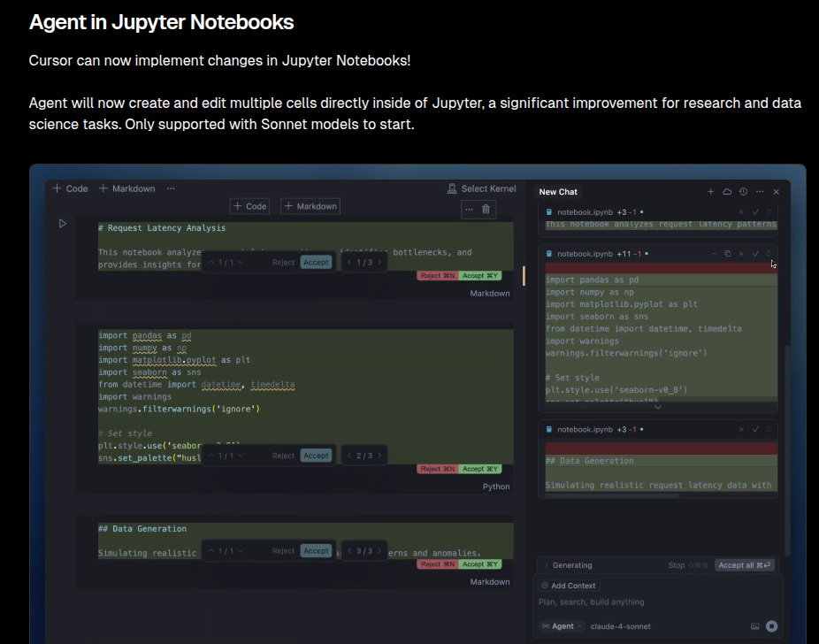Click the Accept ⌘Y tag in the Request Latency cell

pos(480,276)
